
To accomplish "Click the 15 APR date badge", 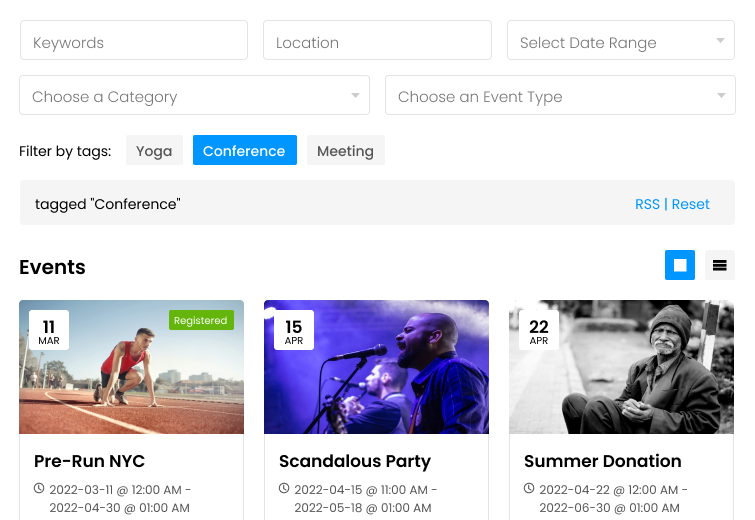I will (294, 330).
